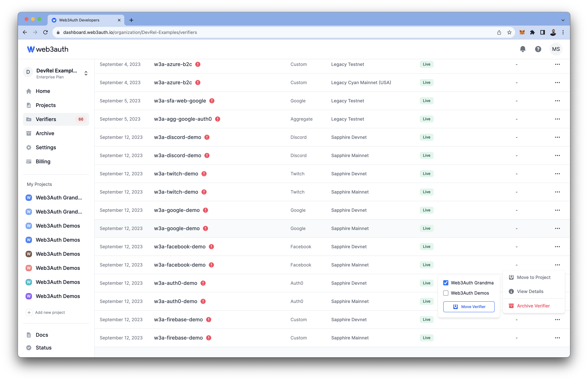This screenshot has height=381, width=588.
Task: Click the warning icon next to w3a-sfa-web-google
Action: 212,101
